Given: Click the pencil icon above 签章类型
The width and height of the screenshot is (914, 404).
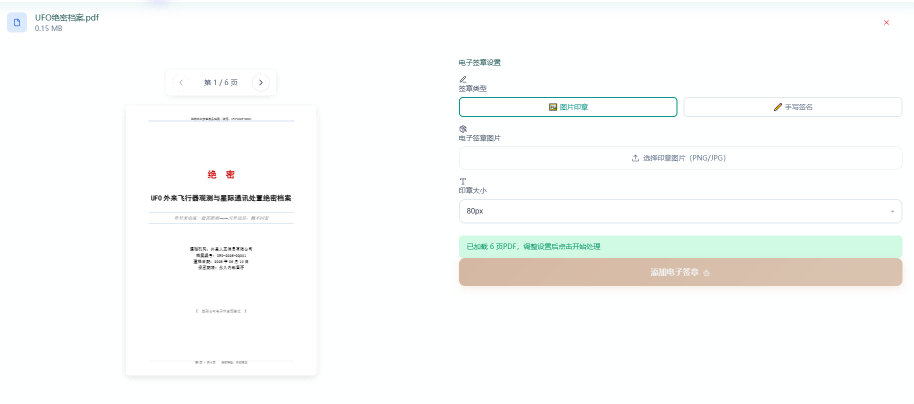Looking at the screenshot, I should pyautogui.click(x=463, y=79).
